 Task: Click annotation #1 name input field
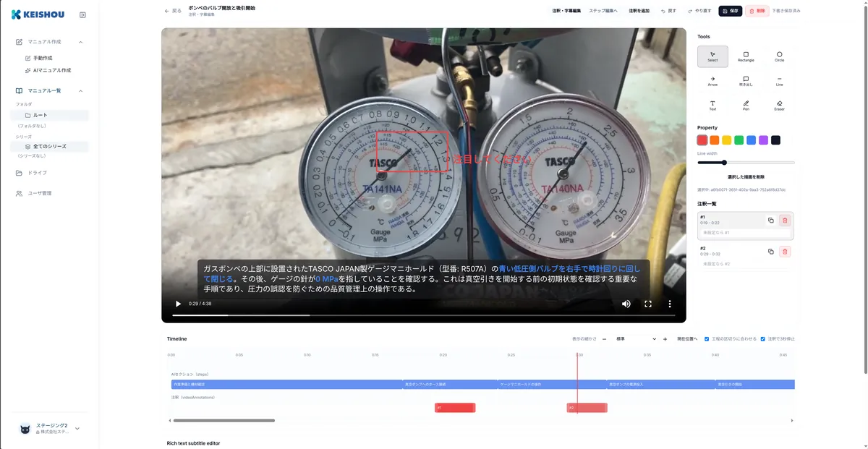pos(746,233)
